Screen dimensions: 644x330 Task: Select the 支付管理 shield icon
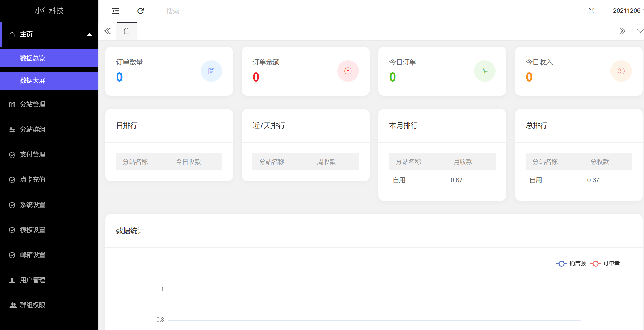tap(12, 155)
